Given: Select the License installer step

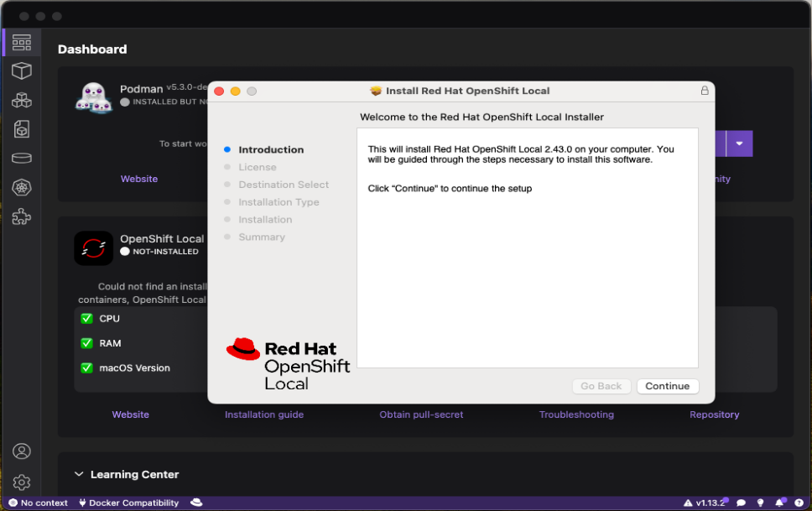Looking at the screenshot, I should (x=258, y=167).
